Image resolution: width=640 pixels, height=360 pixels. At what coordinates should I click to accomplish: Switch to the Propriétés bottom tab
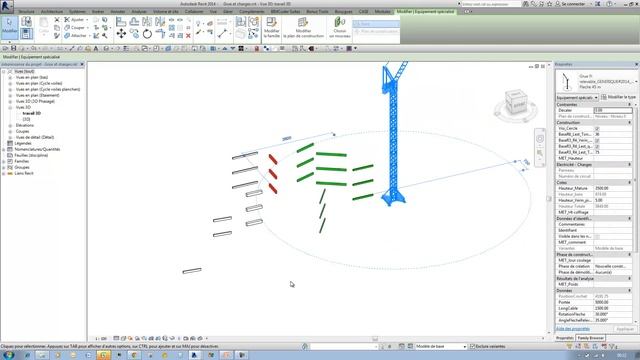[x=565, y=338]
